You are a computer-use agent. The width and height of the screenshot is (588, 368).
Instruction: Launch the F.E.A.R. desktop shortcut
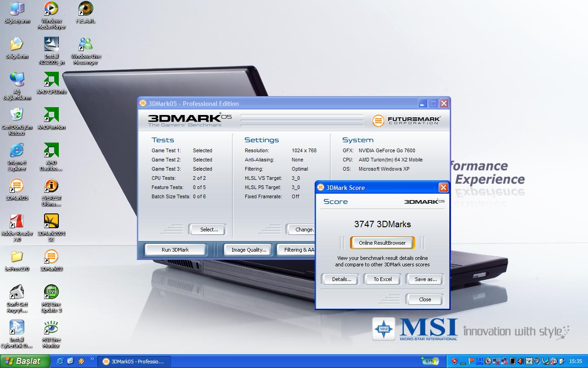point(85,13)
